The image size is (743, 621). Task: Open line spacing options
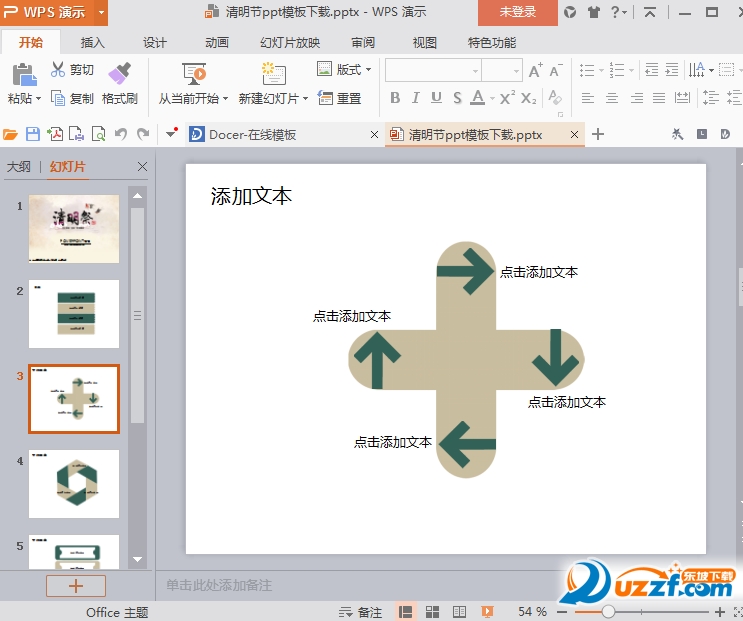(x=710, y=98)
